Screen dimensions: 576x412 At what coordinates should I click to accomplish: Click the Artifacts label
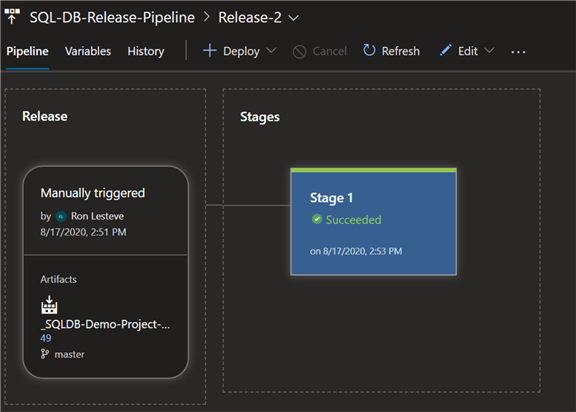click(58, 279)
